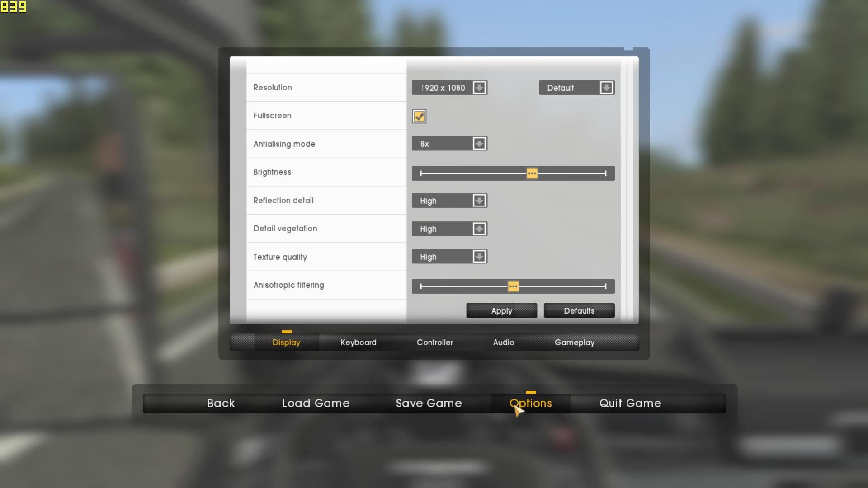Open the Load Game menu
This screenshot has width=868, height=488.
coord(316,403)
